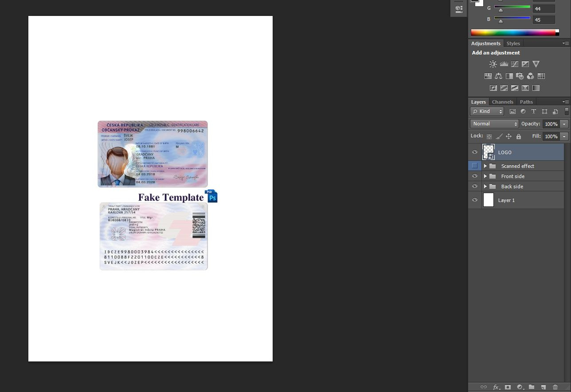The height and width of the screenshot is (392, 571).
Task: Expand the Front side layer group
Action: 485,176
